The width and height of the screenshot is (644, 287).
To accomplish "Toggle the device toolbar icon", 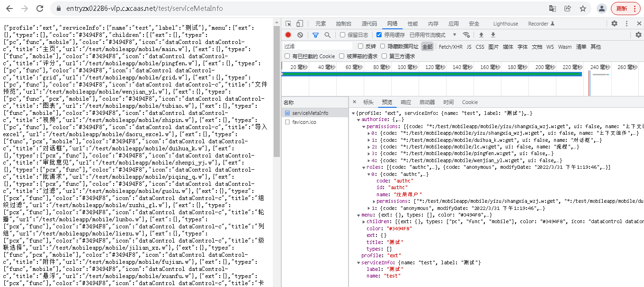I will pos(299,24).
